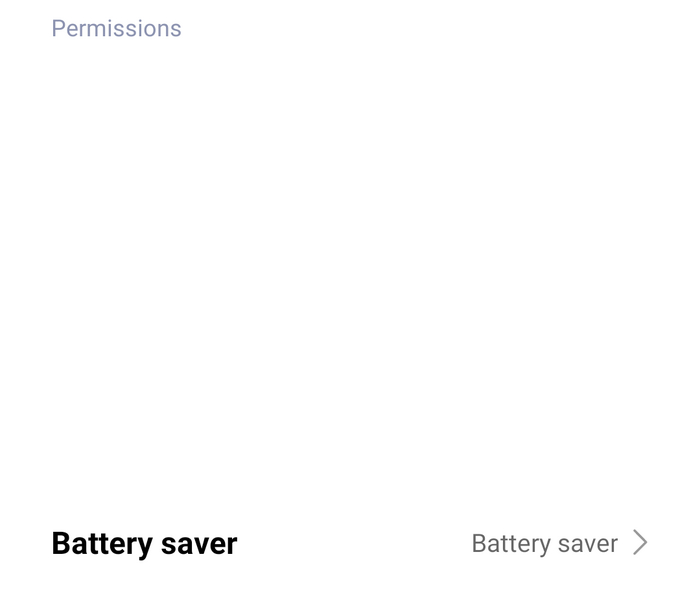Open battery mode selection from gray text
Viewport: 700px width, 596px height.
click(x=545, y=544)
